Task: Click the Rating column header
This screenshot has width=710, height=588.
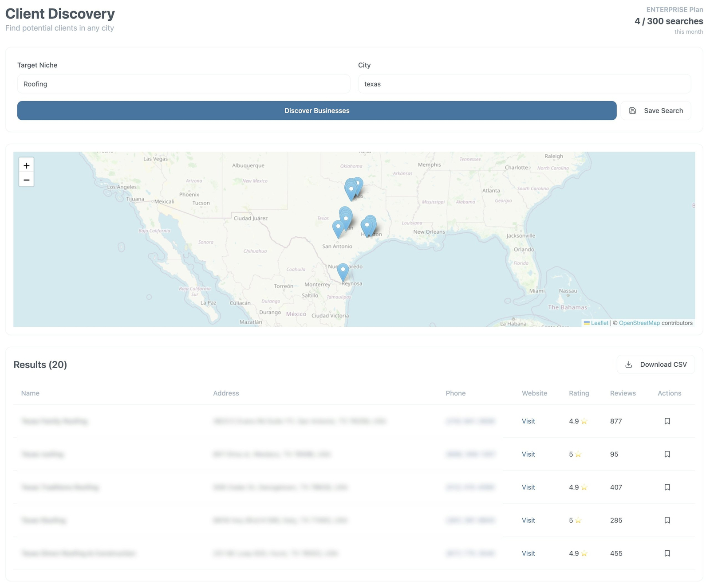Action: coord(579,393)
